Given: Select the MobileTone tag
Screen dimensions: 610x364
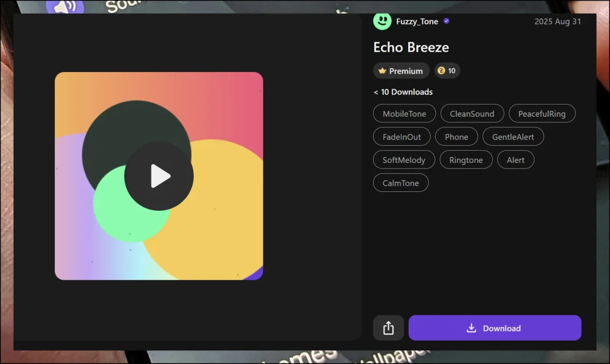Looking at the screenshot, I should click(405, 114).
